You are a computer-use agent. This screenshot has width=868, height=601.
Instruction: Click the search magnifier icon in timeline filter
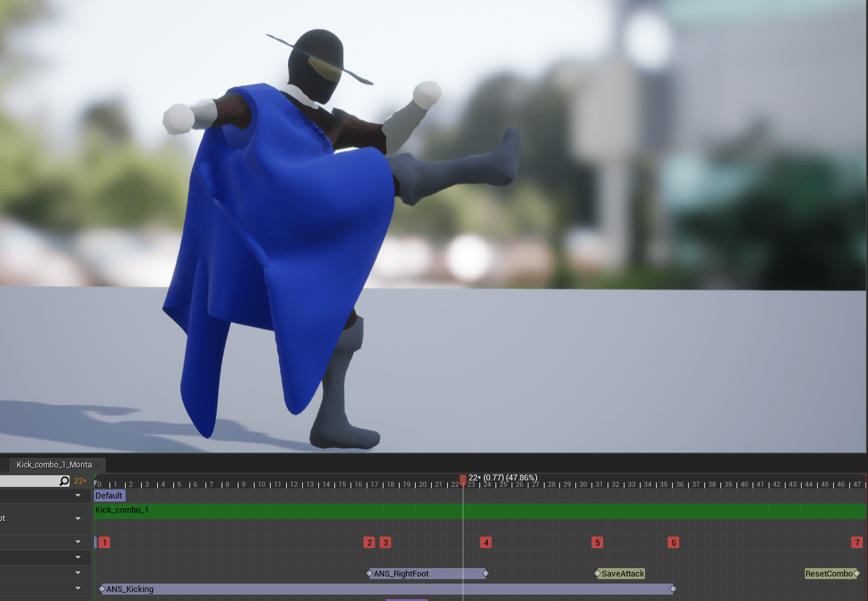click(64, 481)
